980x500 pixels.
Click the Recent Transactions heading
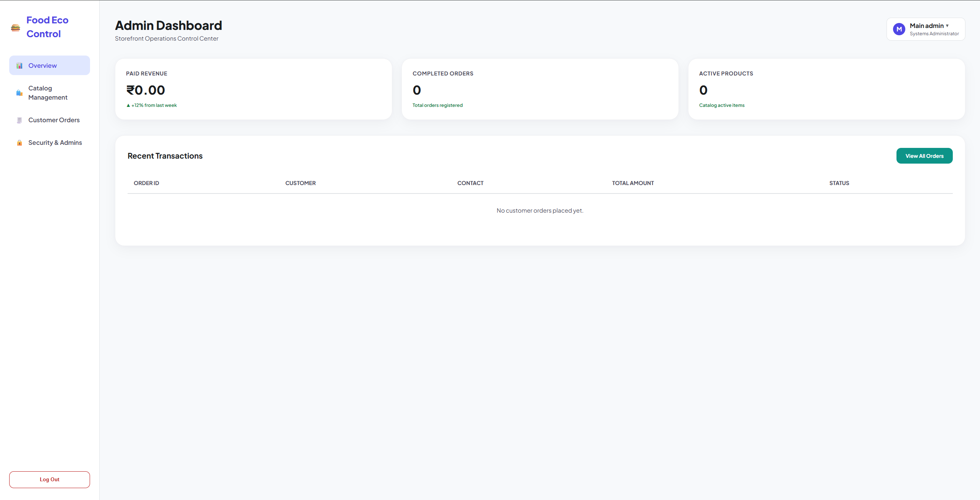coord(165,156)
